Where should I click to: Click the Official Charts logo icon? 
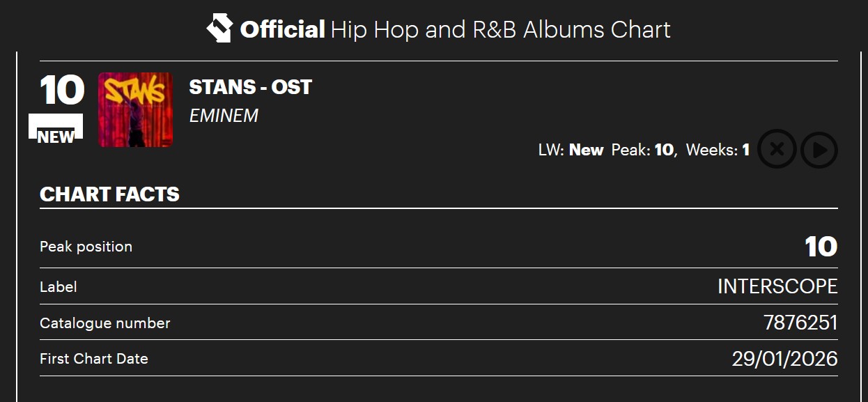219,29
